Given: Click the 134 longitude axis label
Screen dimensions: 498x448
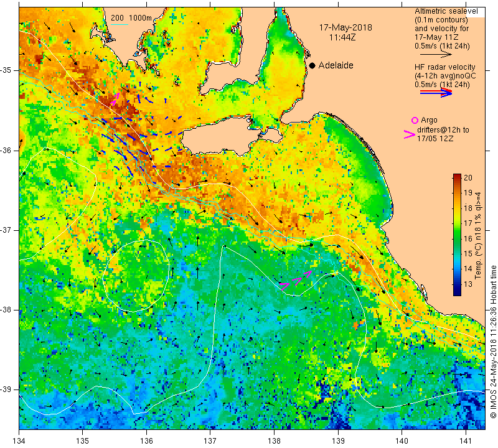Looking at the screenshot, I should click(x=19, y=441).
